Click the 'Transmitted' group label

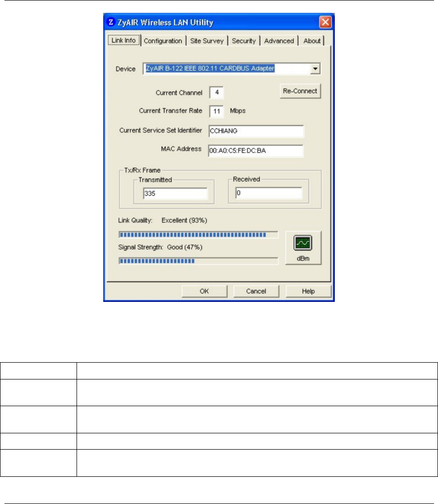(x=155, y=180)
